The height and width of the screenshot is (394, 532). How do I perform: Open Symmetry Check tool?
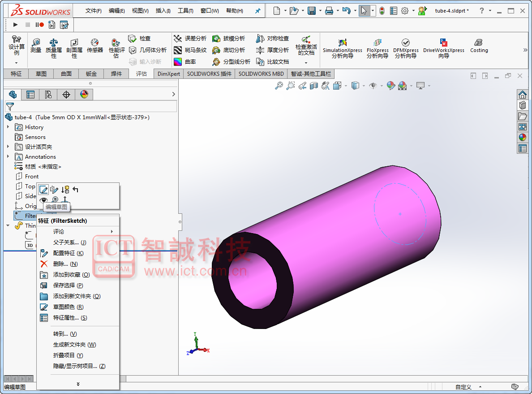272,39
